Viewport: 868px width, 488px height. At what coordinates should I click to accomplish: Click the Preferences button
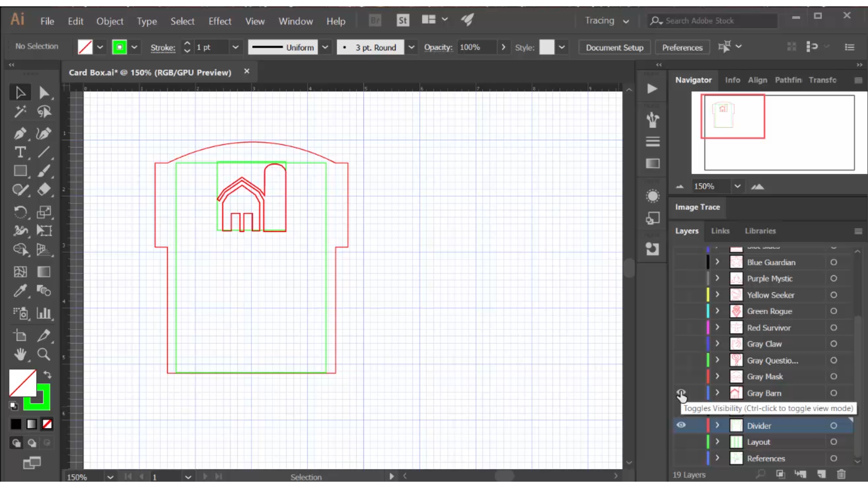coord(683,47)
